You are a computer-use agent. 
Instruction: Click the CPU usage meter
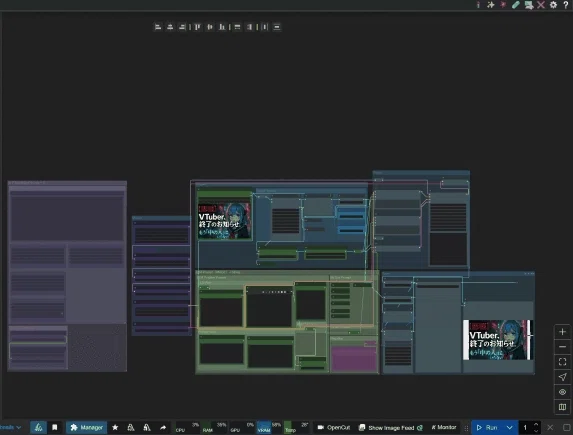187,427
